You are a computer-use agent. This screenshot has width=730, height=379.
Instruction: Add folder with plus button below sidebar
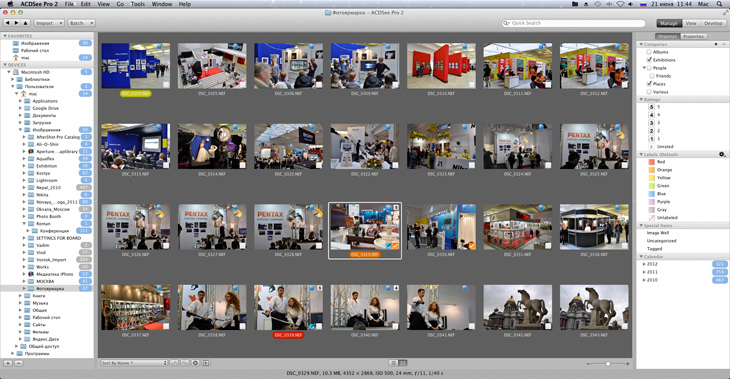8,363
